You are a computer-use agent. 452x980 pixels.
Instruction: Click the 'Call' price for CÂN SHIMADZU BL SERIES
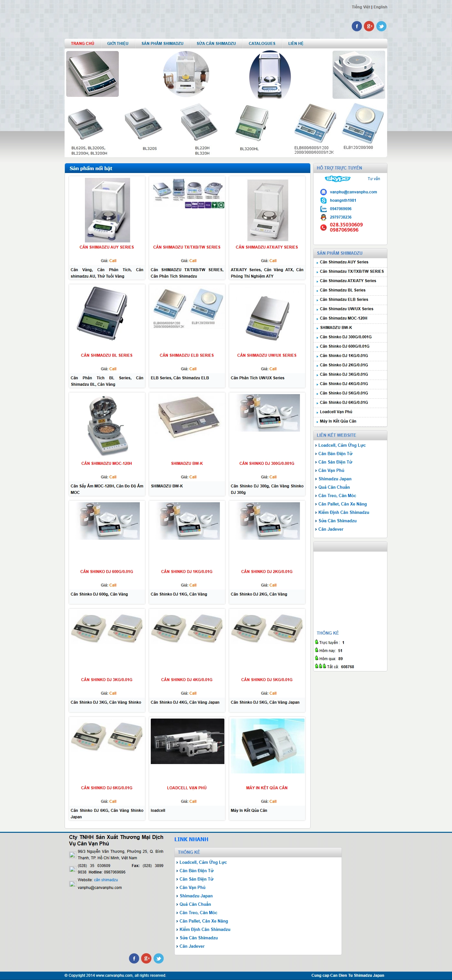(113, 369)
